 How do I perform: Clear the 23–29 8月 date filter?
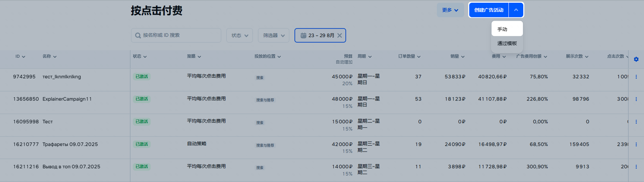pyautogui.click(x=339, y=35)
